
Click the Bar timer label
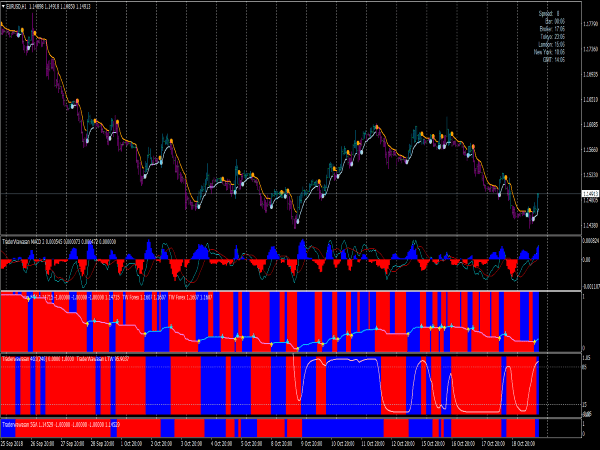pyautogui.click(x=555, y=21)
